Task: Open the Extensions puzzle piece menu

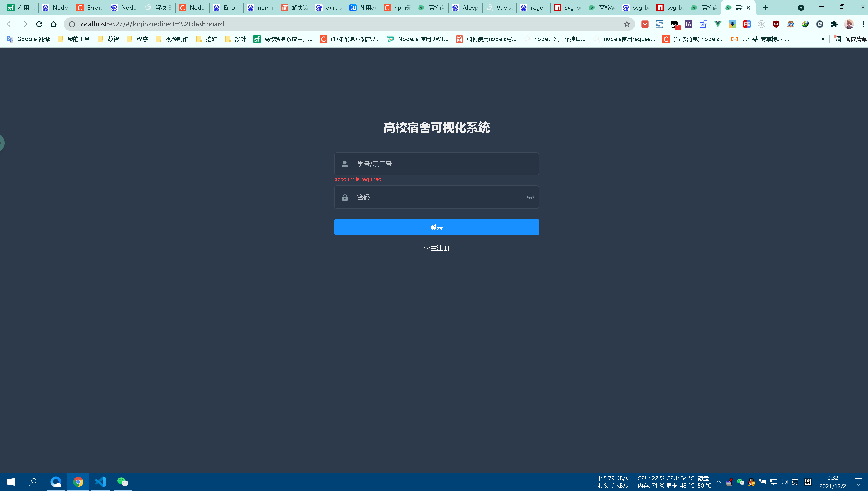Action: coord(834,24)
